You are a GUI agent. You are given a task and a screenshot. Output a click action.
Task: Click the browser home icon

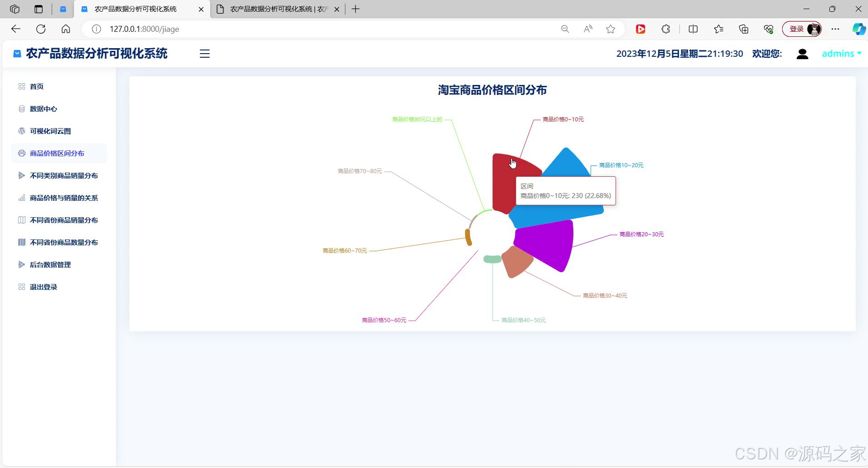click(65, 29)
